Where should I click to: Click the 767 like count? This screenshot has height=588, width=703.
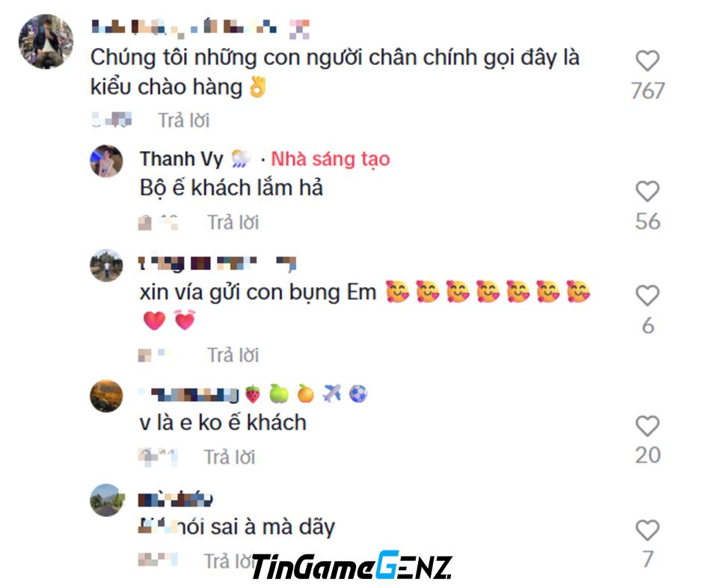648,91
